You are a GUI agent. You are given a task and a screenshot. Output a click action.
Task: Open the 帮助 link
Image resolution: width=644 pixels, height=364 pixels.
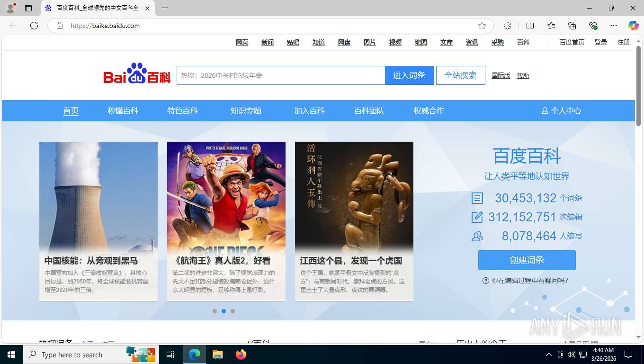[x=523, y=76]
